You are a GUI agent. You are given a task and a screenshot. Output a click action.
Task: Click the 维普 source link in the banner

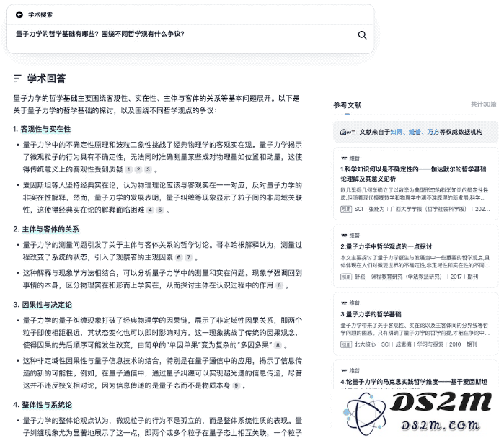point(415,132)
